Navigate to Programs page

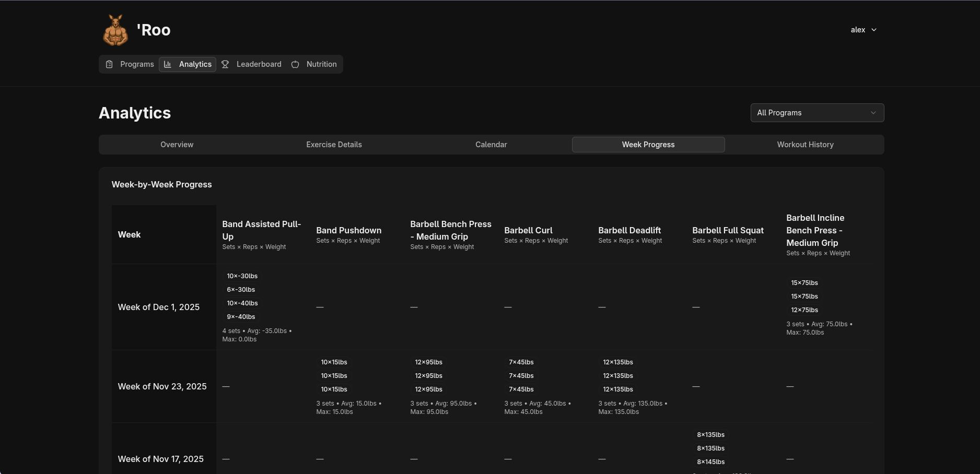tap(137, 64)
